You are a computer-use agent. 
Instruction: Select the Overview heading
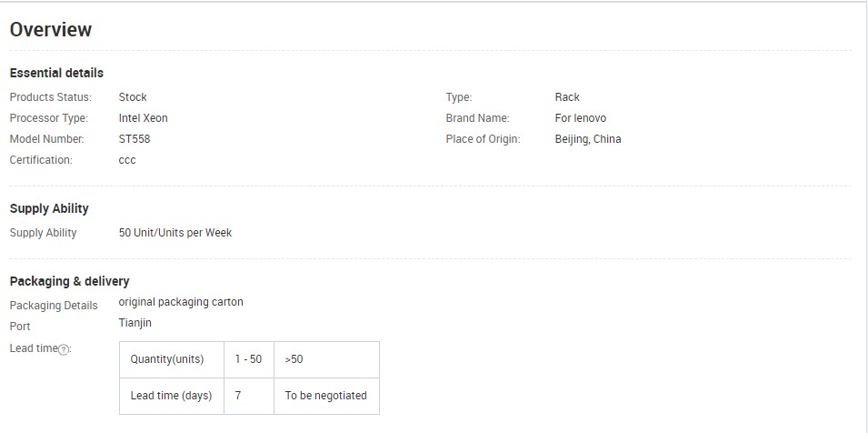51,29
